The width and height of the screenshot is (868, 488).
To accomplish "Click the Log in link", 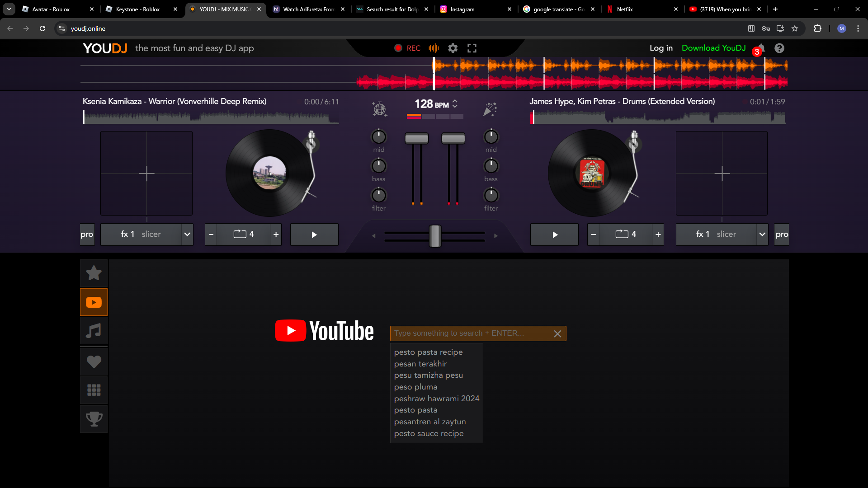I will [661, 48].
